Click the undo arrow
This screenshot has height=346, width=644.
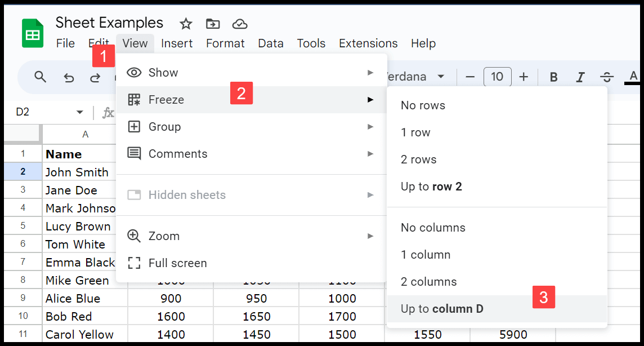point(69,77)
